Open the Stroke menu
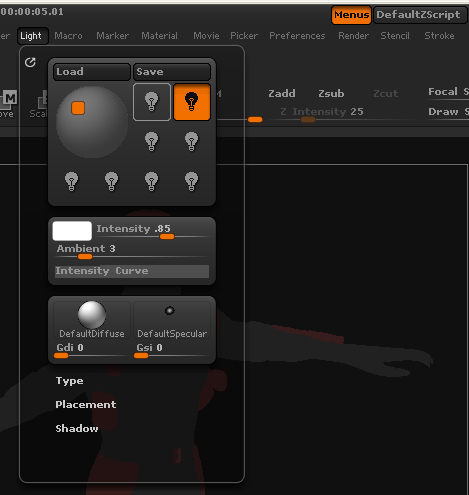Image resolution: width=469 pixels, height=495 pixels. [x=439, y=36]
